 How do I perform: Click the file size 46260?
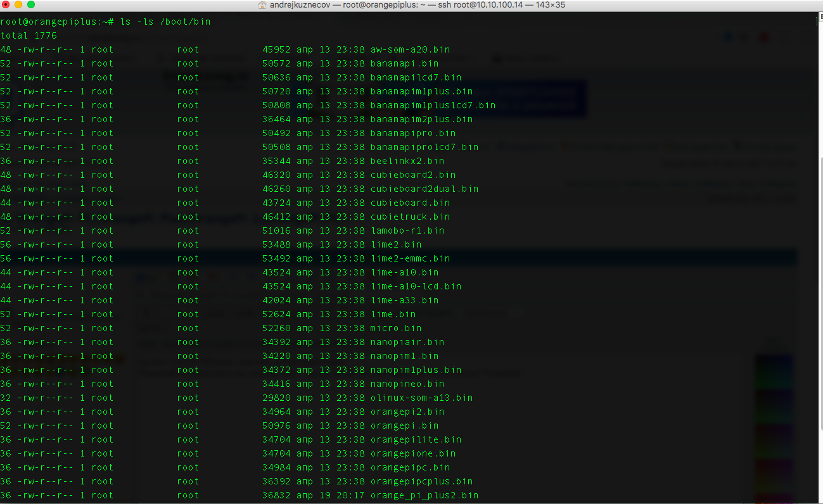point(276,189)
